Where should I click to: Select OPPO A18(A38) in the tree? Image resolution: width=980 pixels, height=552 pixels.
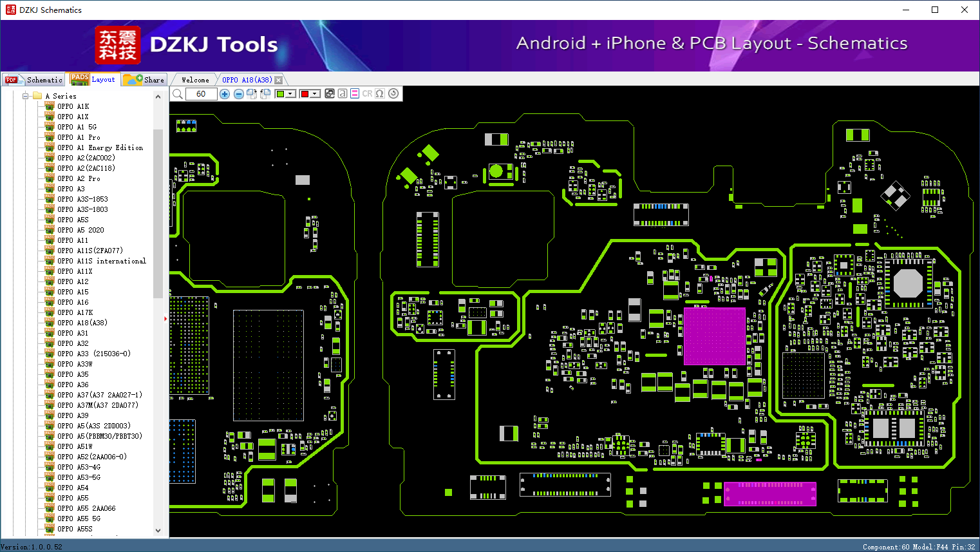coord(82,323)
